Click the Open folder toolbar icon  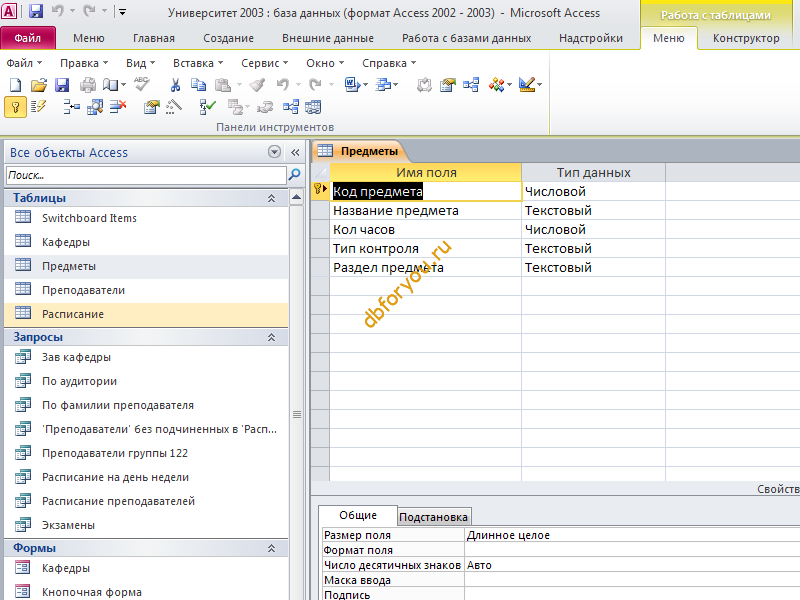click(x=38, y=85)
